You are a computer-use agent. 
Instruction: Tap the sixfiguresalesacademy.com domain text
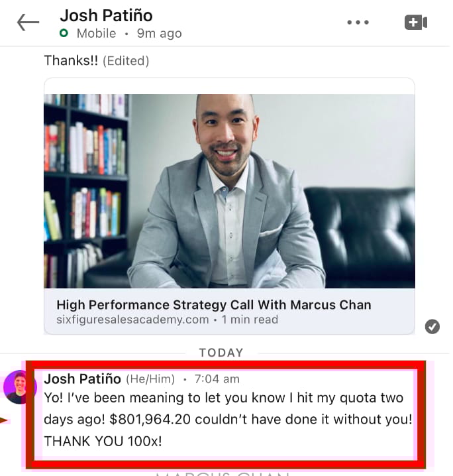pyautogui.click(x=132, y=320)
